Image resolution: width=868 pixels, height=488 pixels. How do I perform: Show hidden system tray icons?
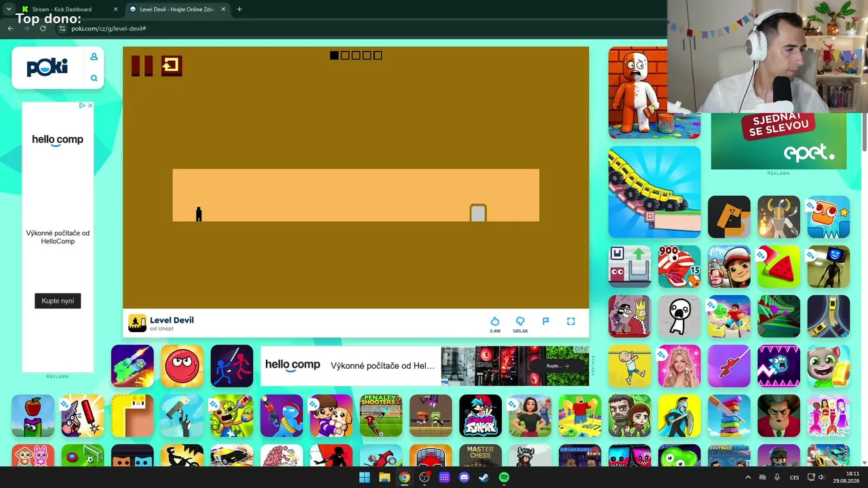click(x=748, y=477)
